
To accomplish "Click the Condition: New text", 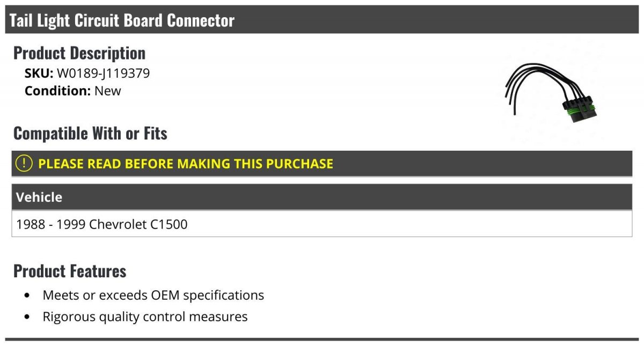I will point(73,91).
